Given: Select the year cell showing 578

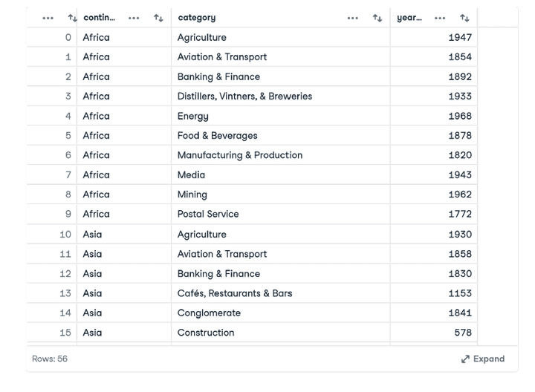Looking at the screenshot, I should [x=463, y=333].
